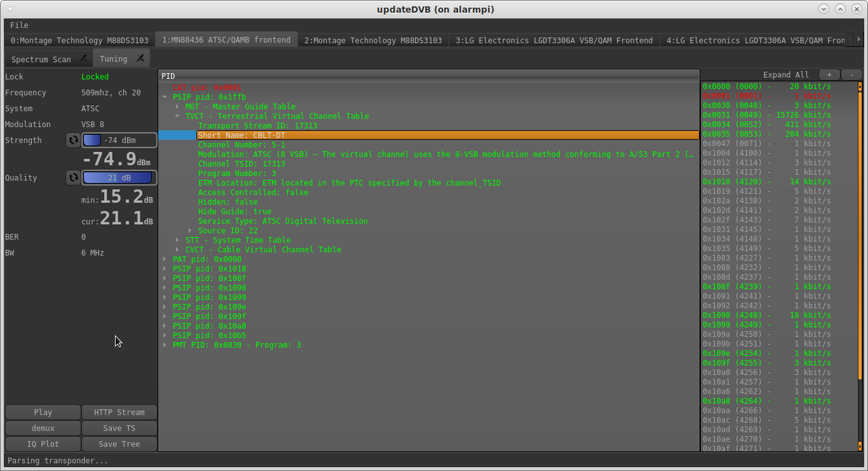Refresh the Strength signal reading
The image size is (868, 471).
click(x=73, y=140)
